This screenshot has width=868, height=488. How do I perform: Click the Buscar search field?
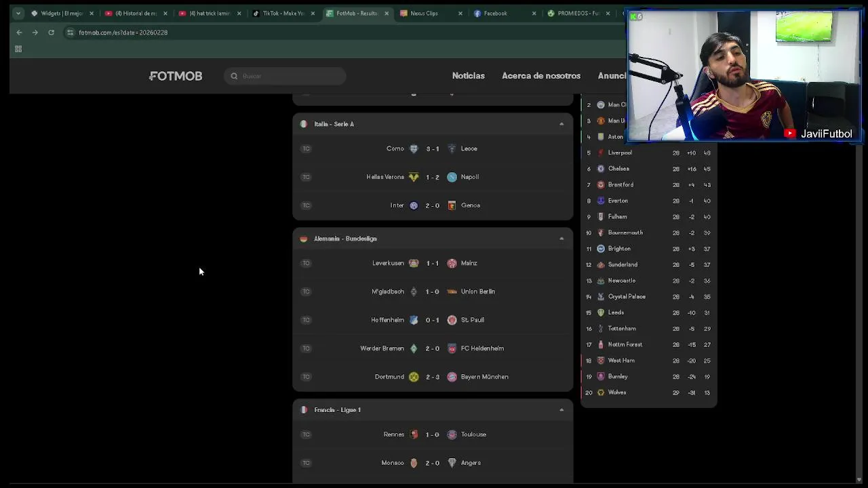pyautogui.click(x=285, y=76)
